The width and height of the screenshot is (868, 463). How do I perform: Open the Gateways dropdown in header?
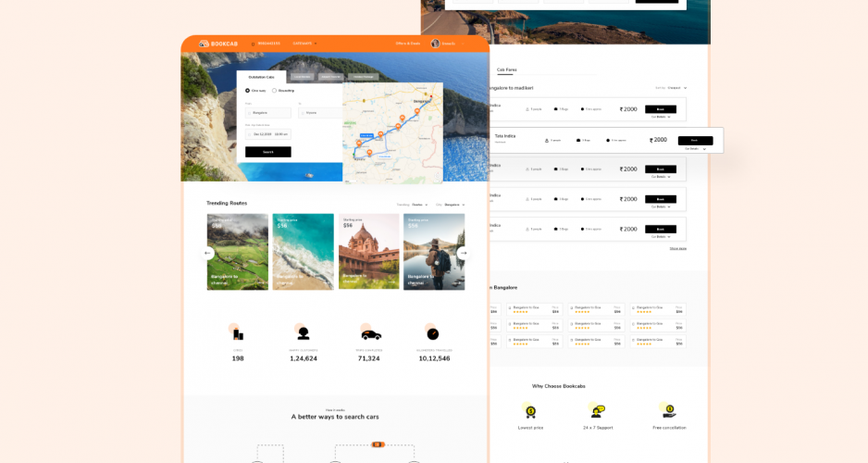click(x=305, y=44)
